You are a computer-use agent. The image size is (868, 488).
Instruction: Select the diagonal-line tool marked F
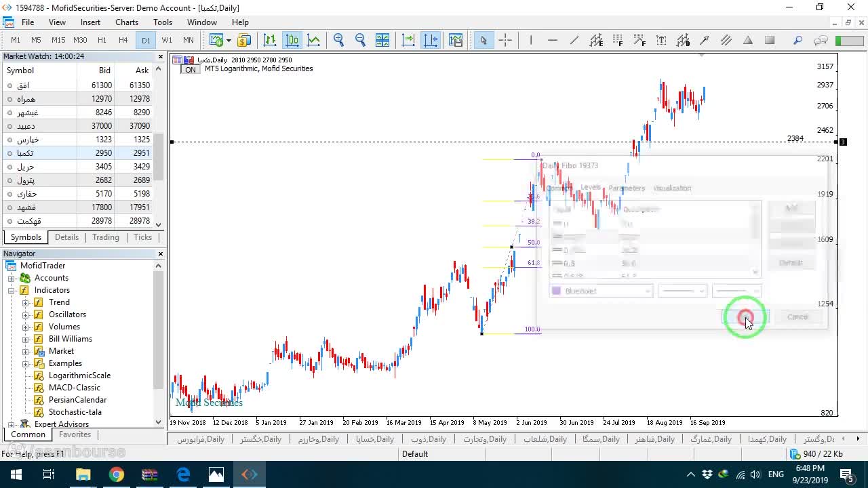point(639,40)
